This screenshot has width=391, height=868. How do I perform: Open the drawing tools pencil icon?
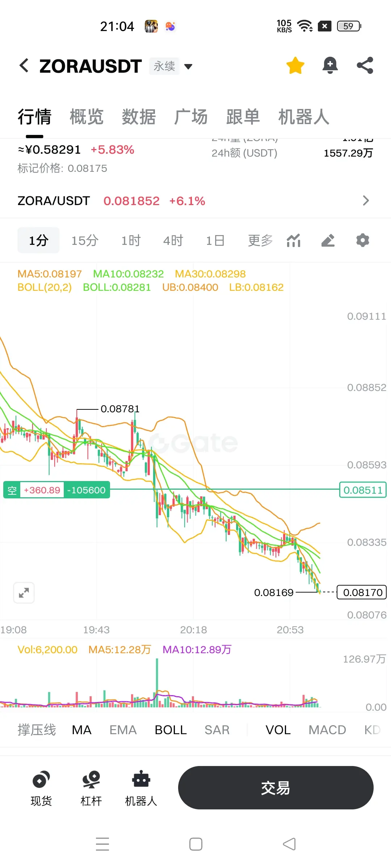pos(328,240)
